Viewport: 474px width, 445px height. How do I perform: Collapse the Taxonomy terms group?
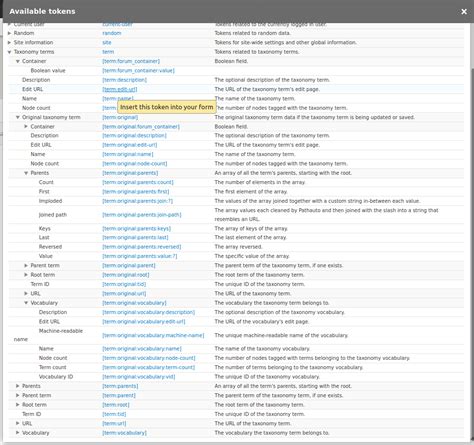tap(9, 52)
